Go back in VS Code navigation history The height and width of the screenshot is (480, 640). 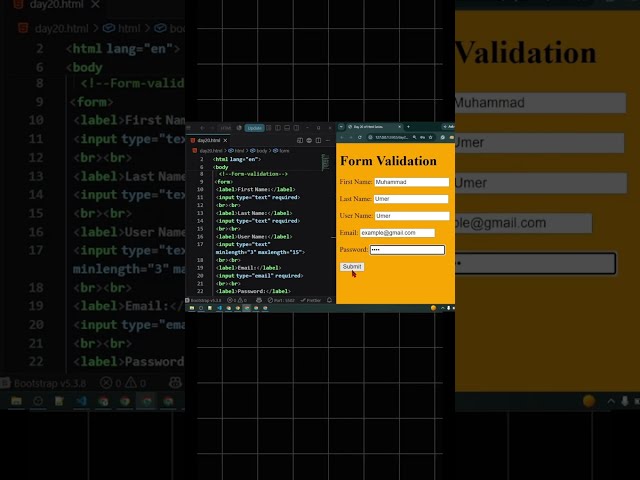(202, 128)
